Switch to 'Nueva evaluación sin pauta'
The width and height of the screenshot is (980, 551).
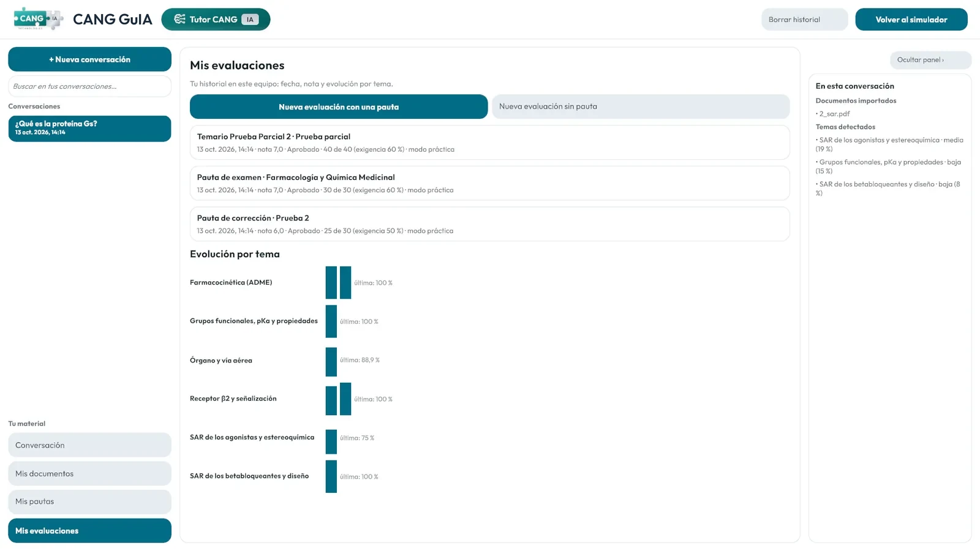click(x=641, y=107)
